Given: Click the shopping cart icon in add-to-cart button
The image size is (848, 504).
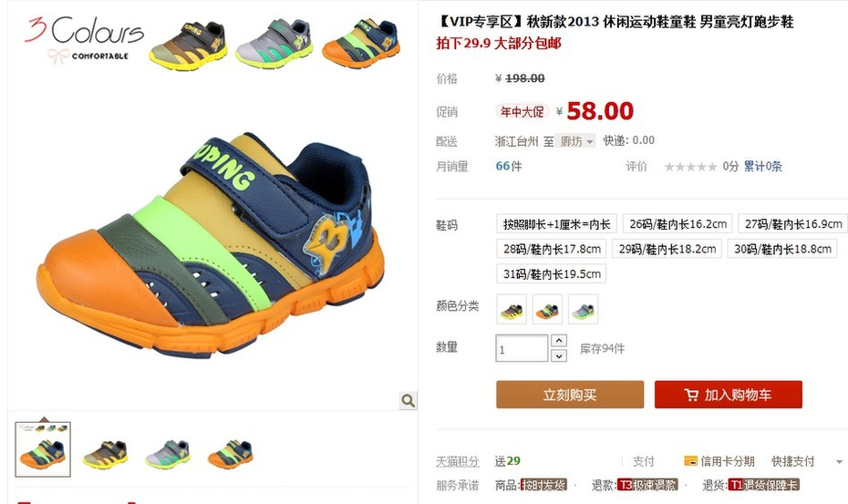Looking at the screenshot, I should coord(691,395).
